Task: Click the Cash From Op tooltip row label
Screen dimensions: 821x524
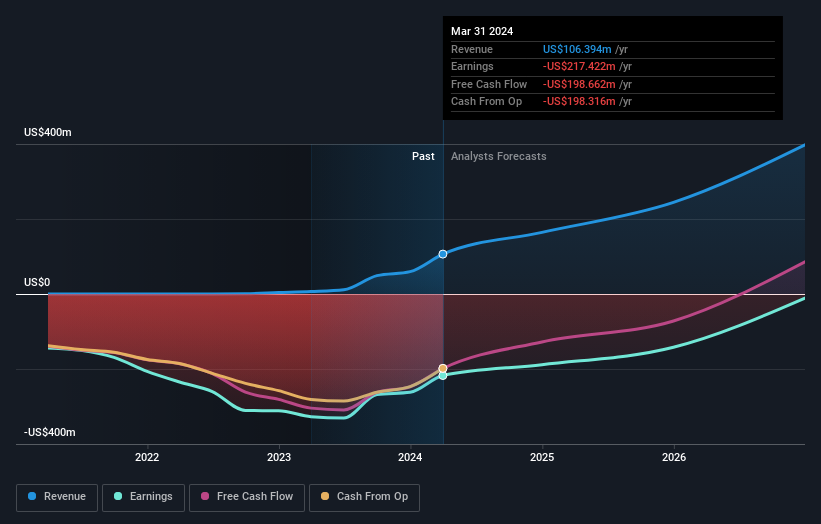Action: (x=486, y=102)
